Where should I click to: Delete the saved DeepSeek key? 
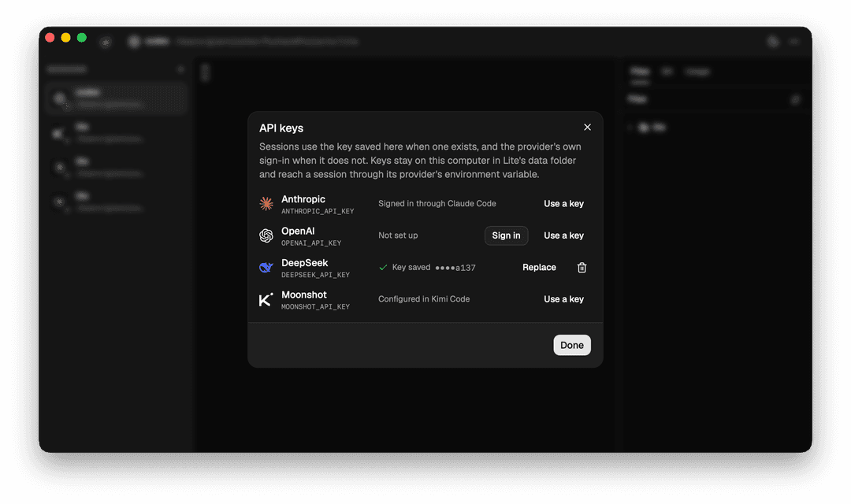point(582,268)
